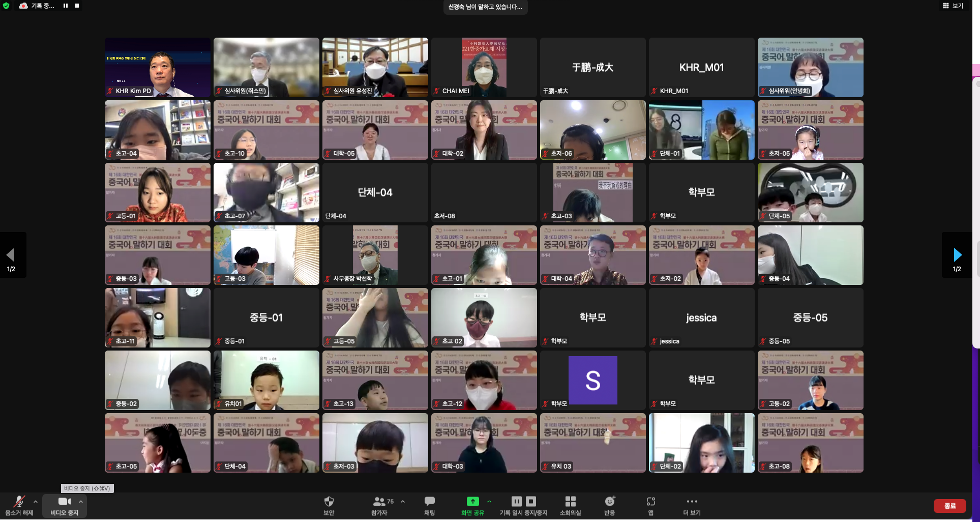Expand video options arrow beside camera
The height and width of the screenshot is (522, 980).
coord(80,502)
